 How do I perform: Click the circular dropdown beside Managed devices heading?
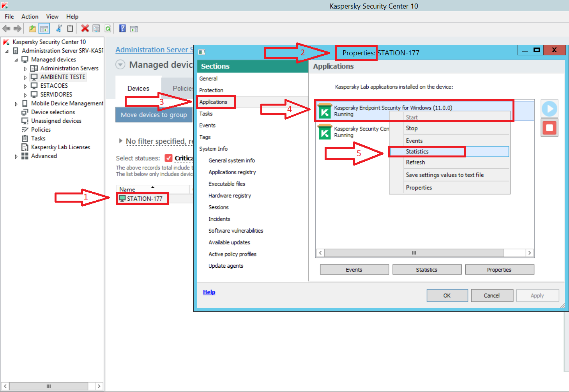point(120,65)
